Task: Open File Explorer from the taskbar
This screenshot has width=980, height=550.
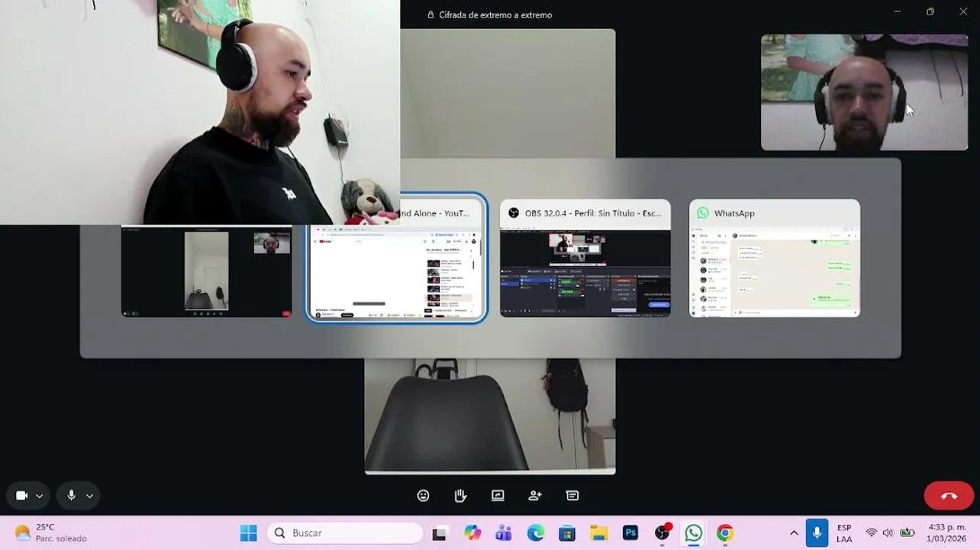Action: pos(599,533)
